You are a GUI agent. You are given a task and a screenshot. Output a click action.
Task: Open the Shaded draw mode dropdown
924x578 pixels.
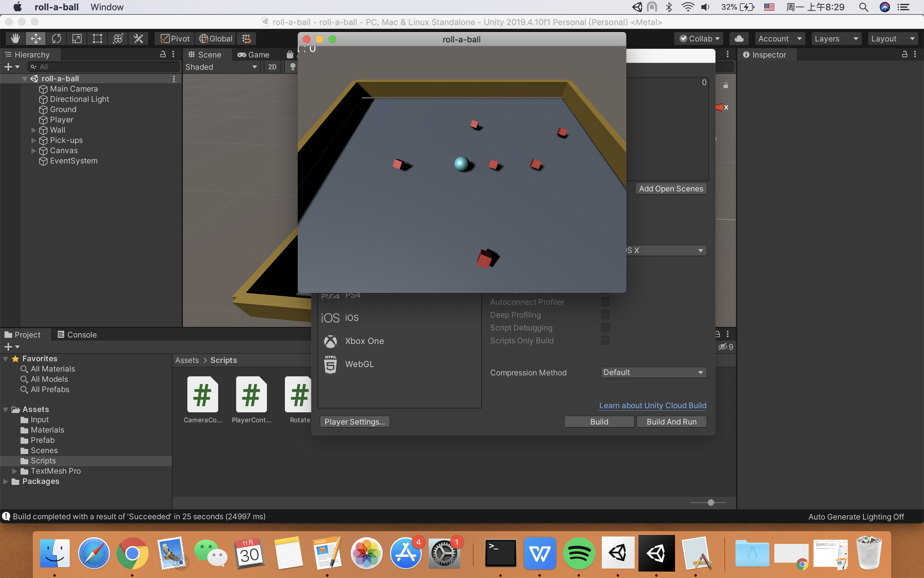point(221,67)
